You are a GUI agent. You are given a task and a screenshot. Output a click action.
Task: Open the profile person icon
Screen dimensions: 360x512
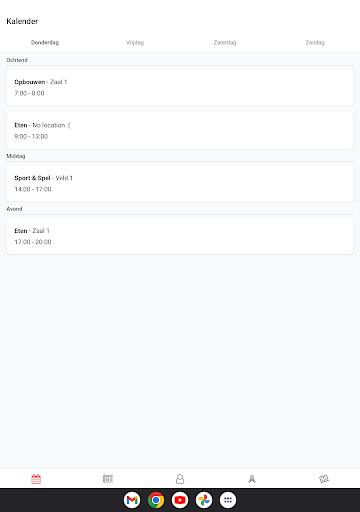coord(180,479)
